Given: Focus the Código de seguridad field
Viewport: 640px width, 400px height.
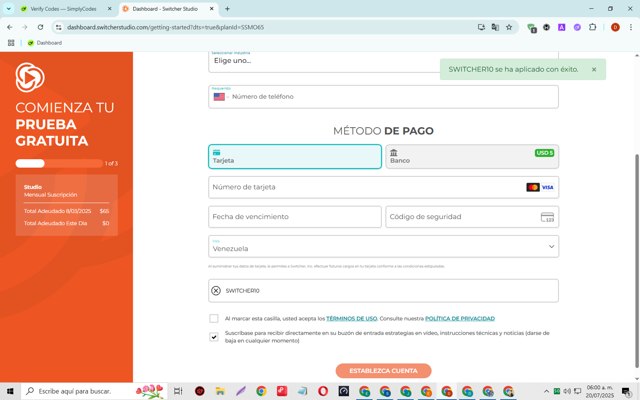Looking at the screenshot, I should tap(472, 217).
